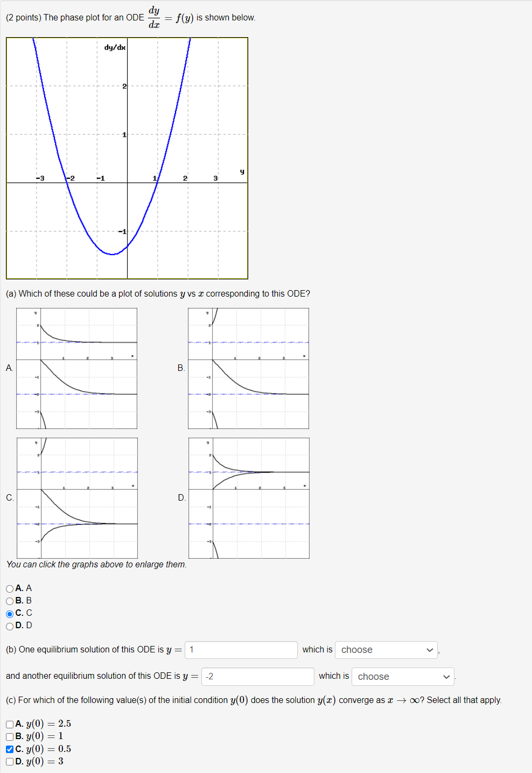Click the chevron on the second choose menu
This screenshot has height=773, width=532.
446,677
